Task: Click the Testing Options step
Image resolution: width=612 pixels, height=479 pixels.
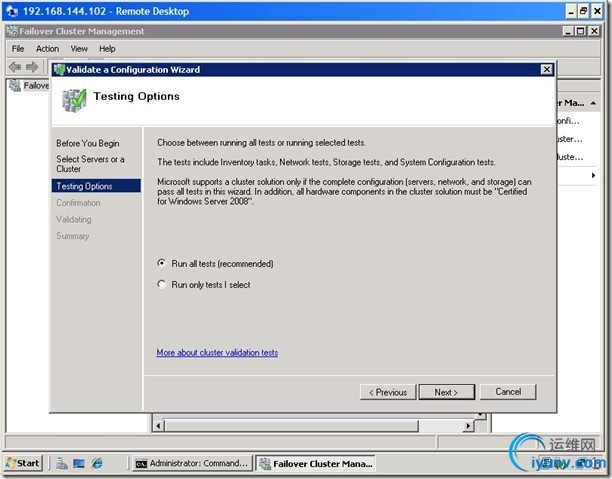Action: (96, 186)
